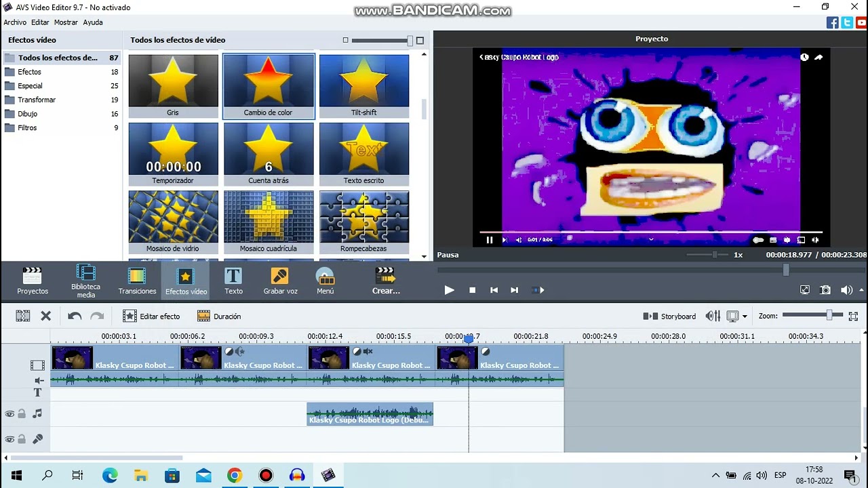The width and height of the screenshot is (868, 488).
Task: Adjust the playback speed 1x slider
Action: [x=715, y=255]
